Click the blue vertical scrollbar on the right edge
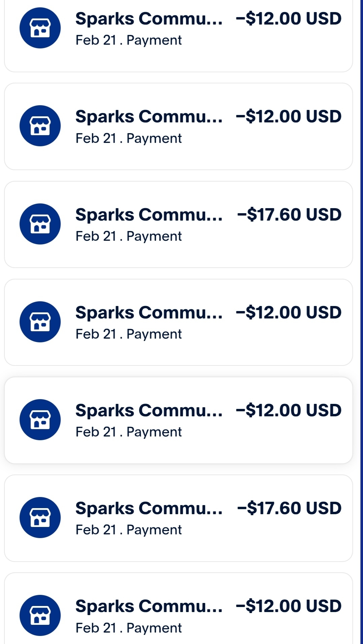Viewport: 363px width, 644px height. tap(361, 322)
